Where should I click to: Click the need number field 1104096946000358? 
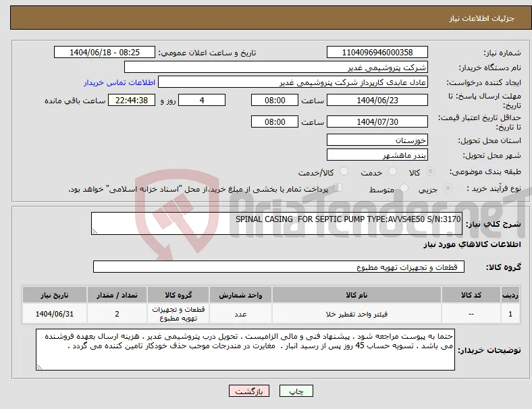click(x=377, y=52)
